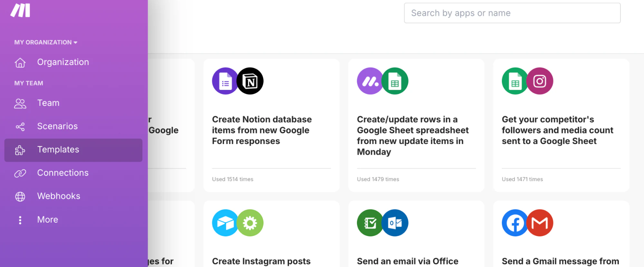This screenshot has height=267, width=644.
Task: Click the Google Sheets icon beside the Instagram icon
Action: coord(515,81)
